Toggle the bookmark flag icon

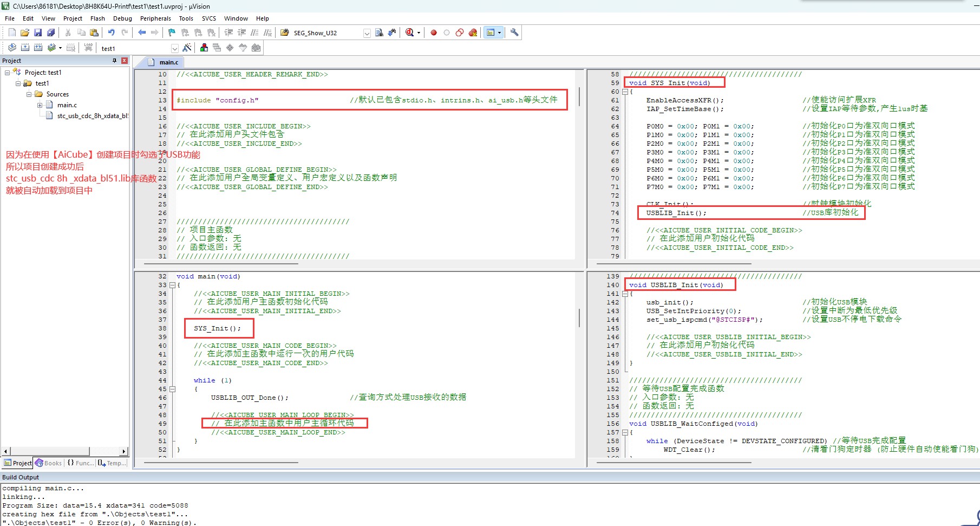pyautogui.click(x=172, y=33)
